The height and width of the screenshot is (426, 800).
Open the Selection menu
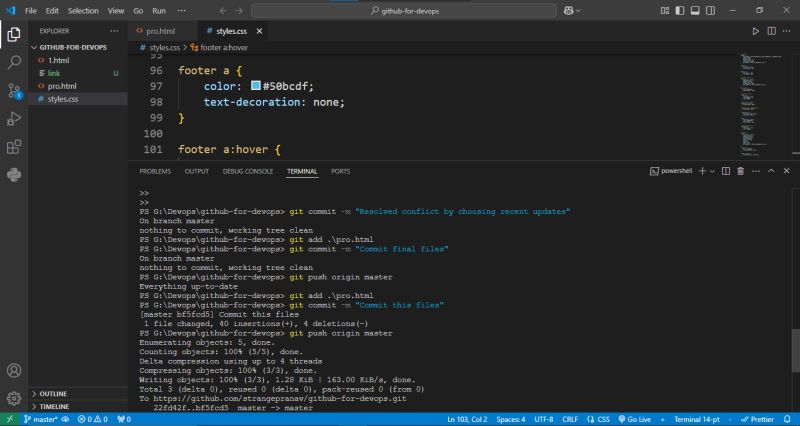click(x=83, y=10)
